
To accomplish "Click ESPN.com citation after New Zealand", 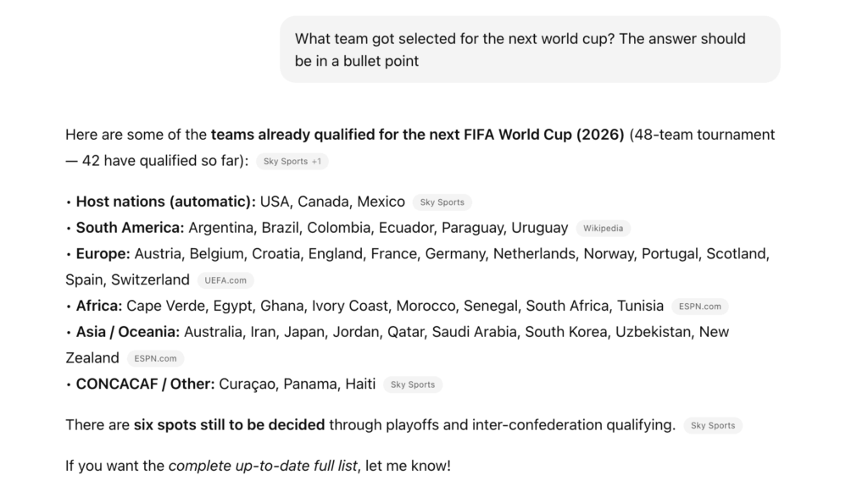I will click(x=155, y=358).
